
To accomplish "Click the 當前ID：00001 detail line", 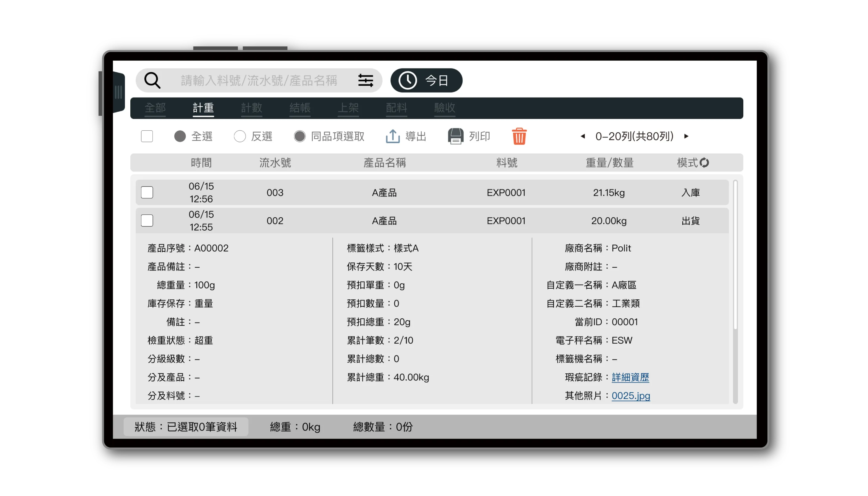I will (x=606, y=322).
